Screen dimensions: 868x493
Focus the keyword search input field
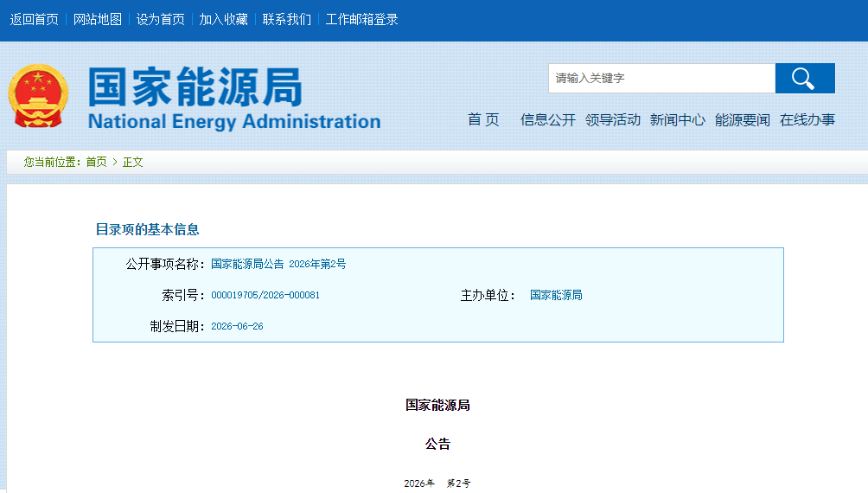tap(661, 78)
